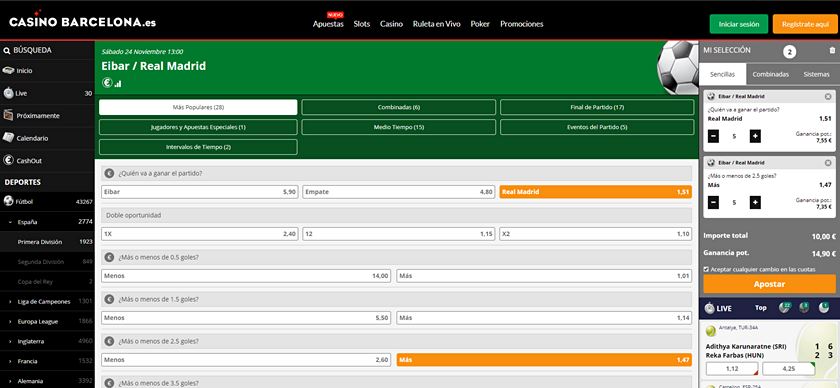The width and height of the screenshot is (840, 388).
Task: Click the euro CashOut icon under Eibar / Real Madrid
Action: point(107,83)
